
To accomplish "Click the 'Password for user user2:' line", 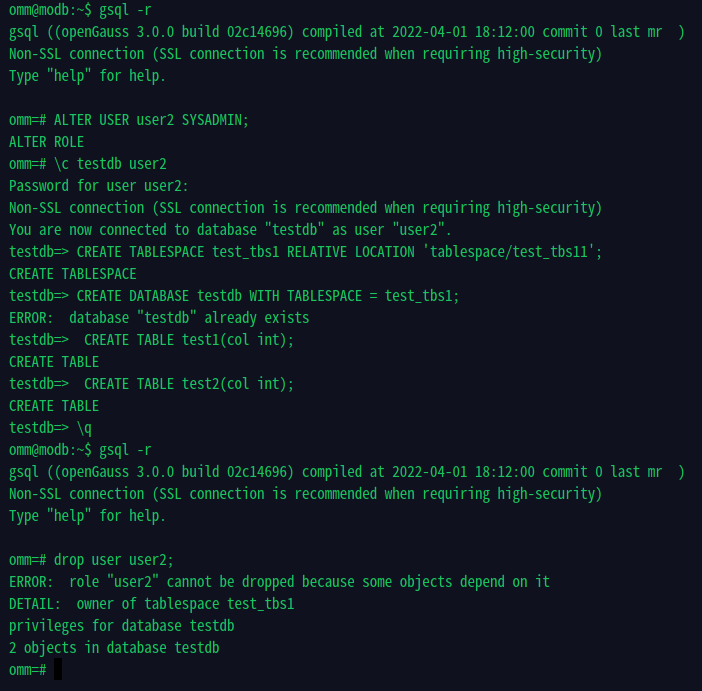I will click(98, 186).
